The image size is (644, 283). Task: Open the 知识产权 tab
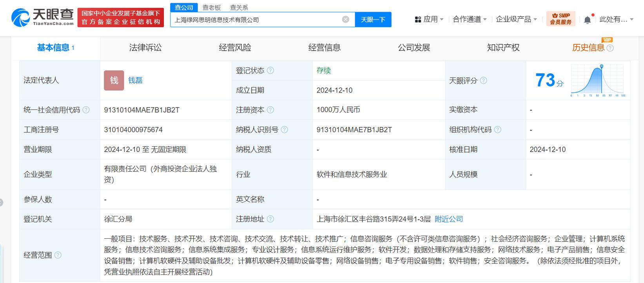coord(503,48)
